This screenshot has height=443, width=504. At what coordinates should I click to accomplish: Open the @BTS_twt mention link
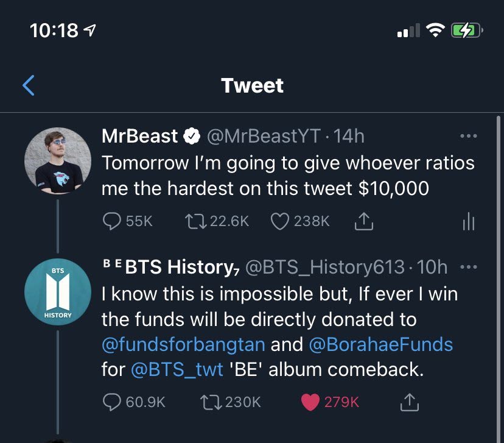click(x=177, y=369)
